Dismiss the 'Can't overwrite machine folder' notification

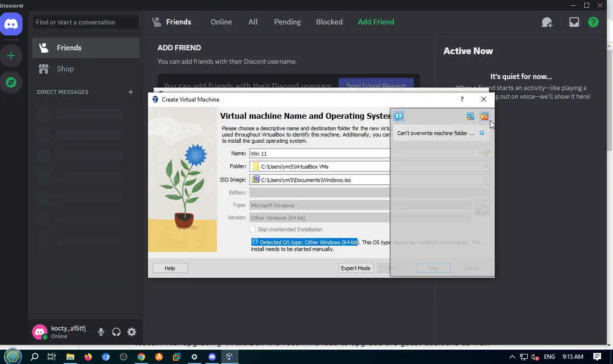(482, 133)
